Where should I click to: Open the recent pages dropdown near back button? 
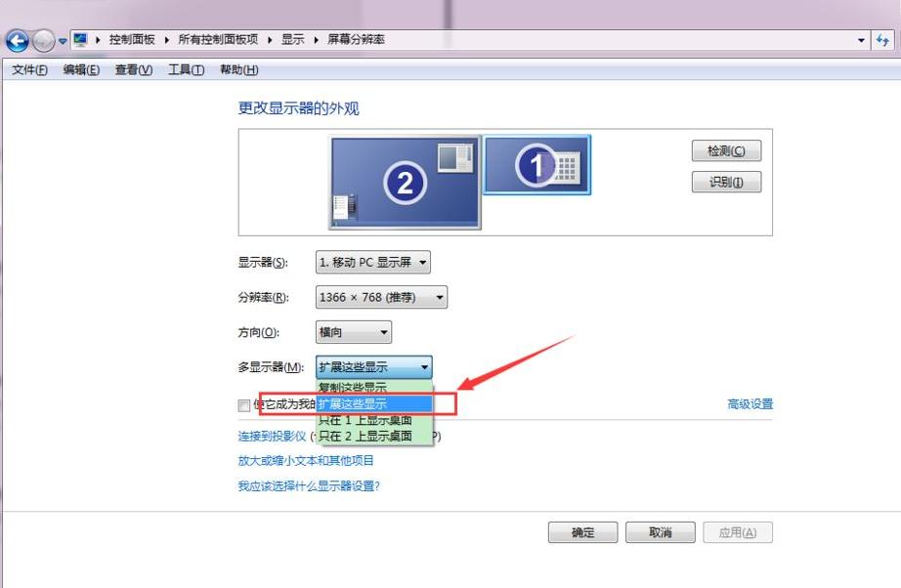[62, 39]
